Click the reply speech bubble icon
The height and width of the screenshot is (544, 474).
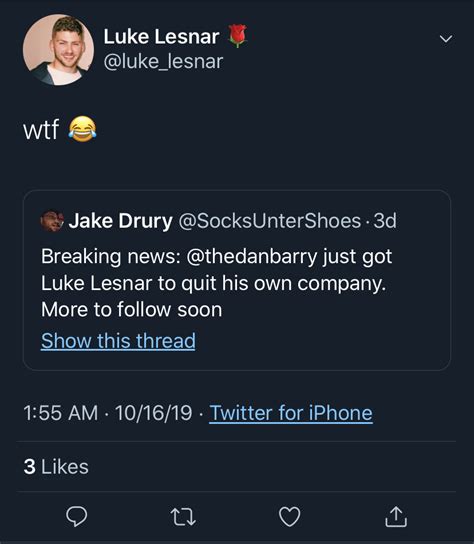(x=77, y=517)
